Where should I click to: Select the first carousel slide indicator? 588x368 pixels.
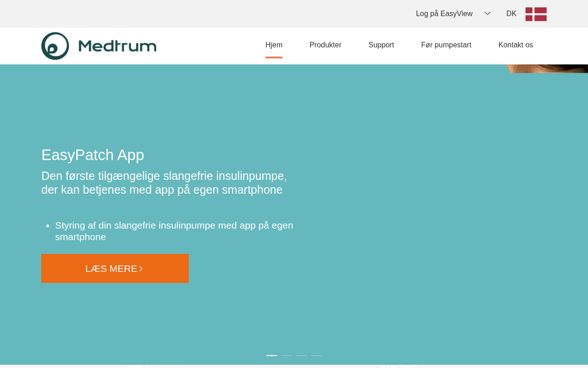[272, 356]
